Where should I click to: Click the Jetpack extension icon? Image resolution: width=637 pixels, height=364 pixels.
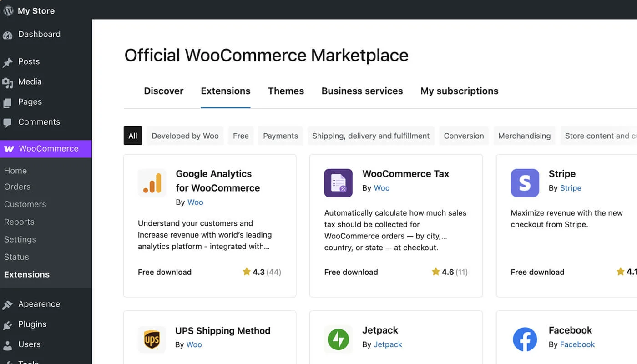tap(339, 339)
